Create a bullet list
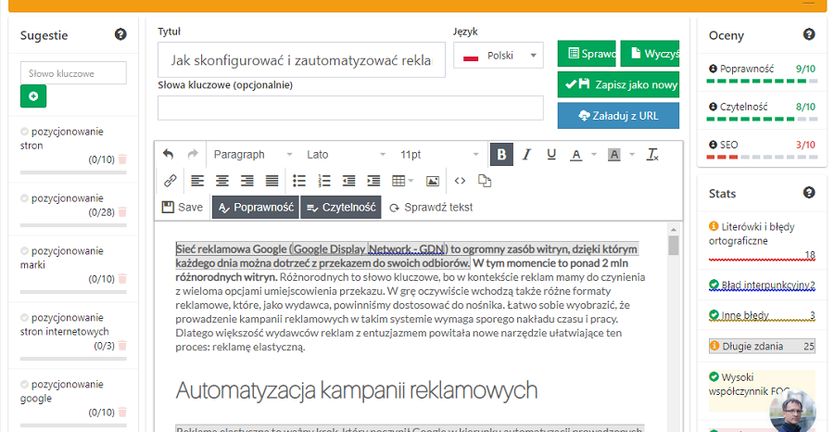 [299, 181]
